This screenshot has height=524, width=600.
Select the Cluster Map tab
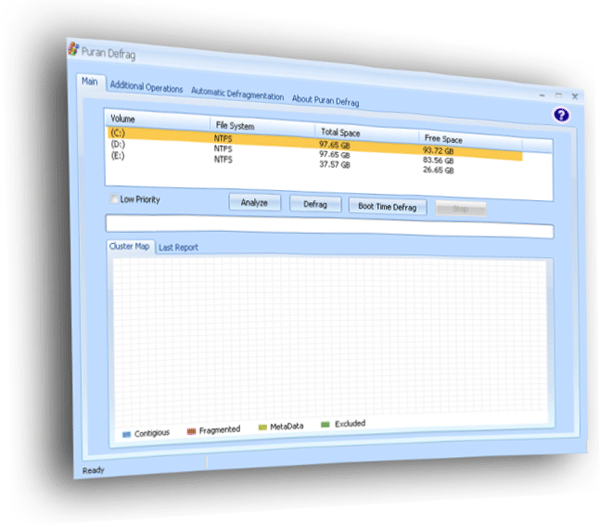(x=130, y=247)
